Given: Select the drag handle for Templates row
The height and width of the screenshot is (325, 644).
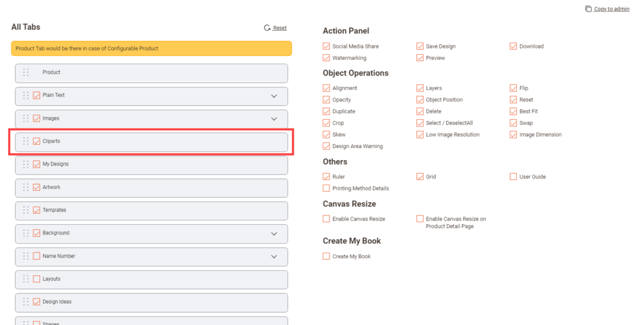Looking at the screenshot, I should (x=26, y=210).
